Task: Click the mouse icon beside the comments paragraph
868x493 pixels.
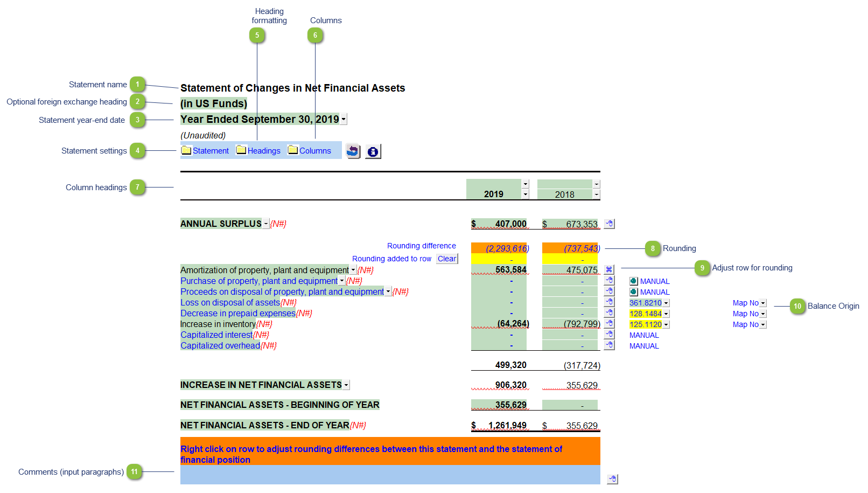Action: 612,479
